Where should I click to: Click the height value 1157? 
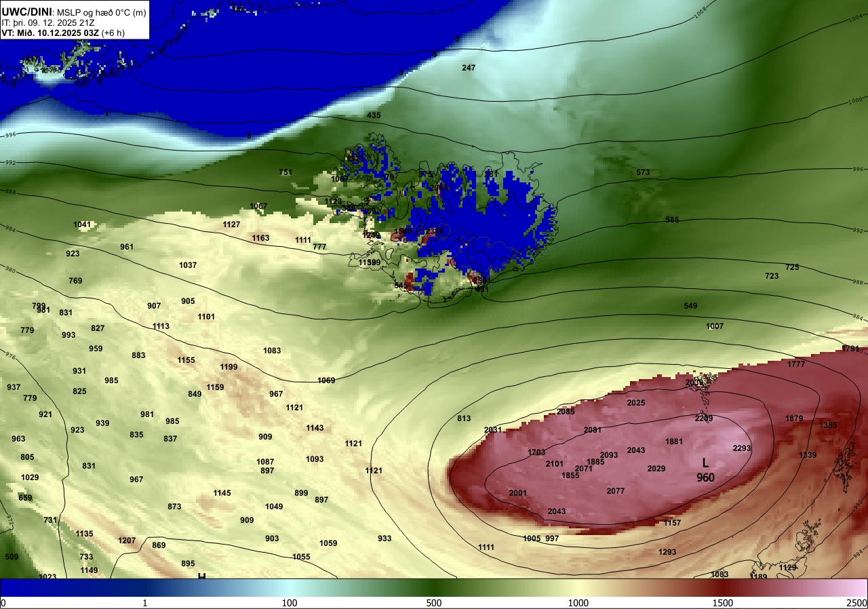point(672,523)
